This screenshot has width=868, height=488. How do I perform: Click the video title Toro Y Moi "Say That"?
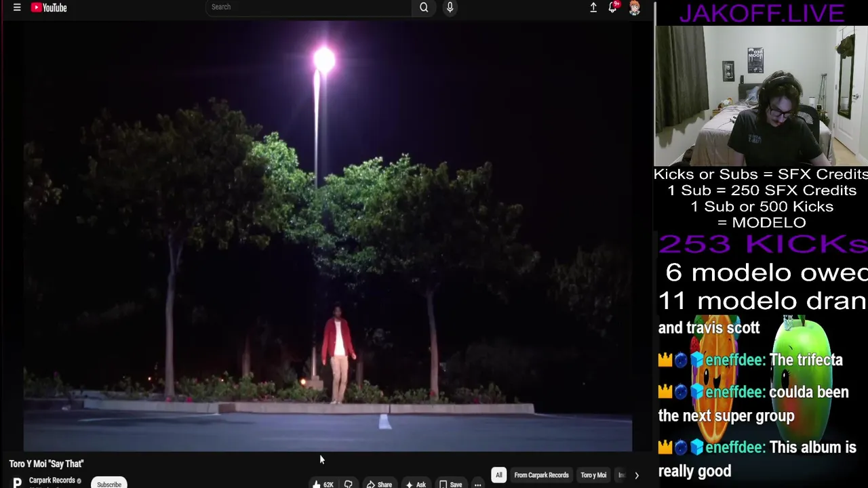(46, 464)
